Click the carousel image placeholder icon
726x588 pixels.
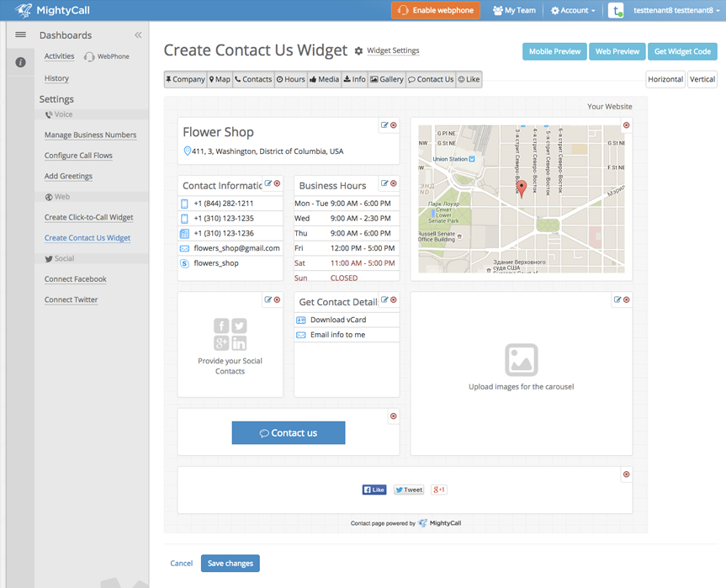[x=522, y=360]
